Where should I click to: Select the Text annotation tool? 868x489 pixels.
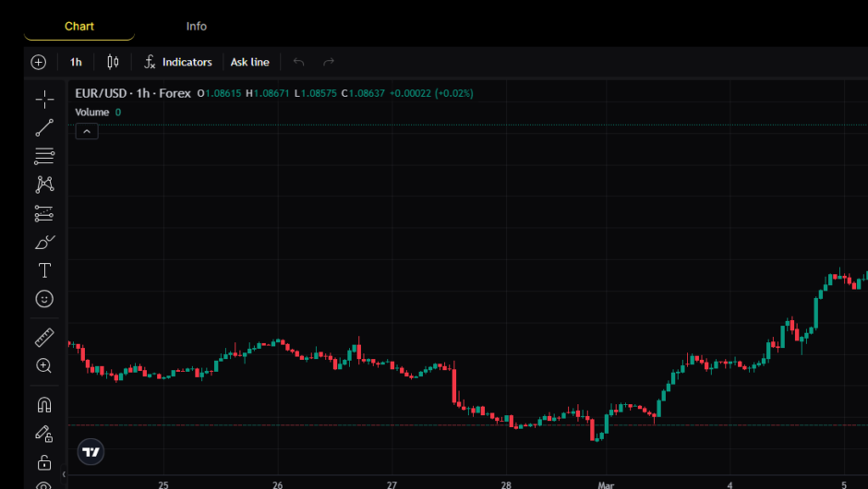pos(44,270)
